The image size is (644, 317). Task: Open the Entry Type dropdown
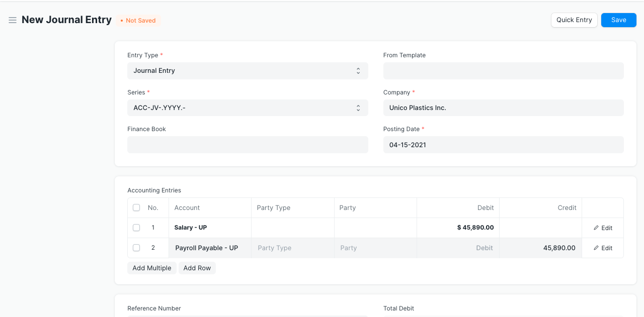click(x=248, y=71)
